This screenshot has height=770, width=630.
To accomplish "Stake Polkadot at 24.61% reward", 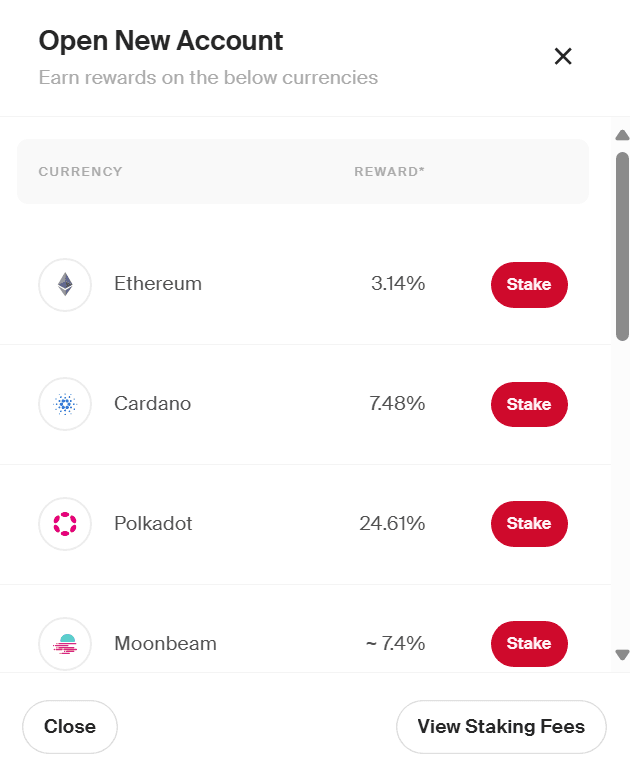I will click(529, 523).
